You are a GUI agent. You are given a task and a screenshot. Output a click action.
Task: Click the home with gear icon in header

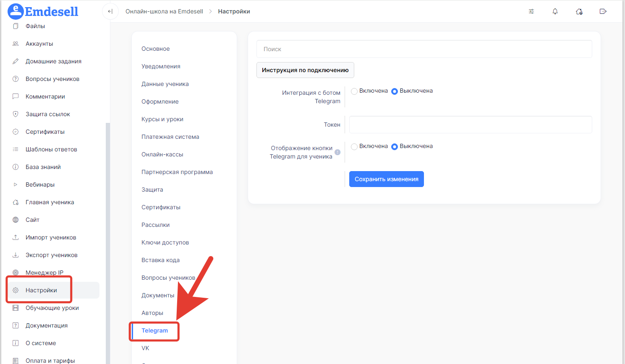click(579, 11)
